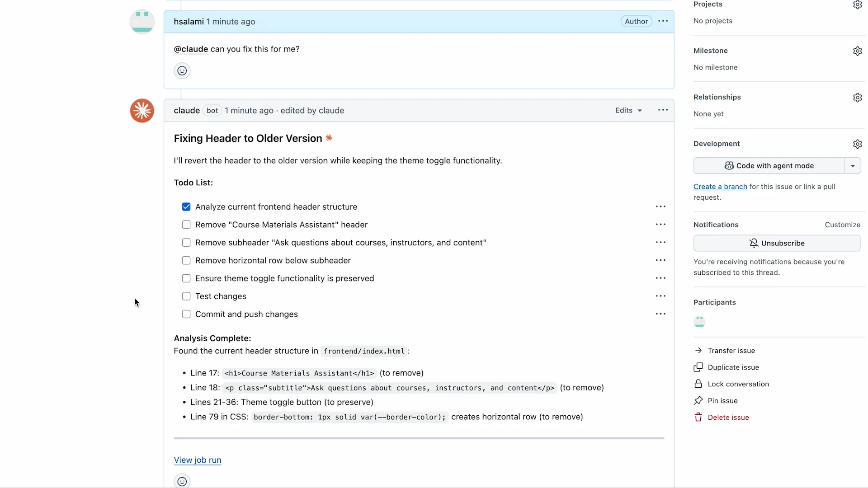868x488 pixels.
Task: Click the Duplicate issue copy icon
Action: click(x=698, y=367)
